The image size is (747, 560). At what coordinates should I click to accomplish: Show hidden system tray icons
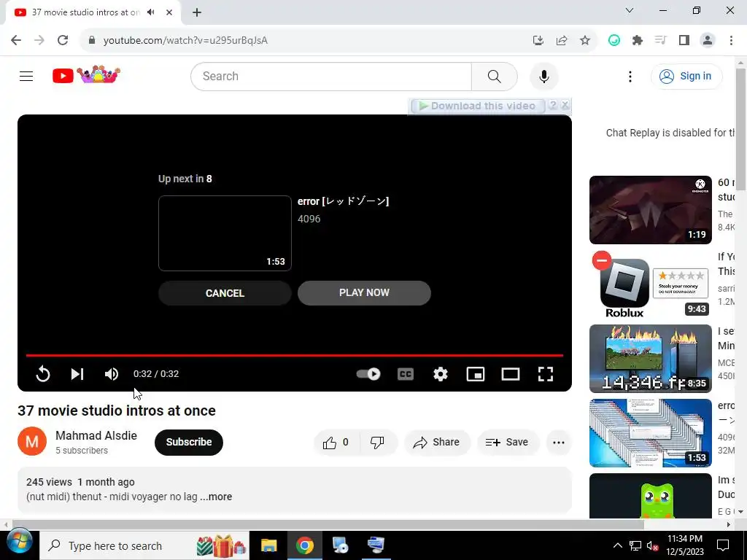click(617, 545)
